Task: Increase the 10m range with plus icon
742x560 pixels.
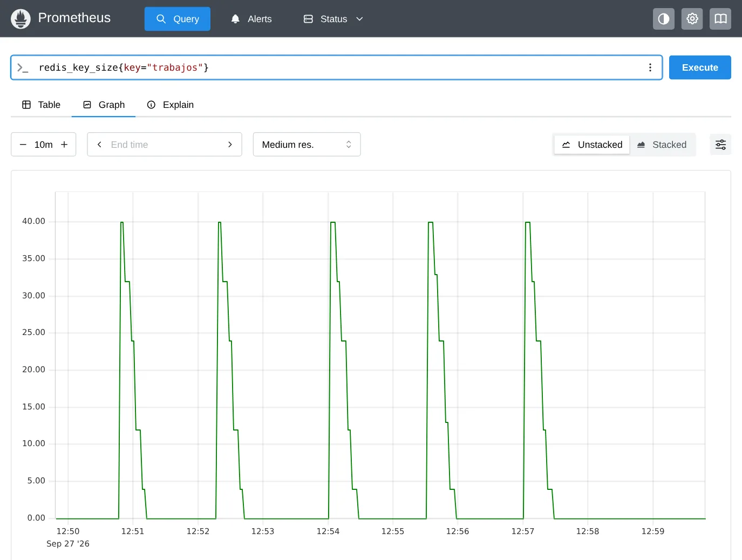Action: pos(64,145)
